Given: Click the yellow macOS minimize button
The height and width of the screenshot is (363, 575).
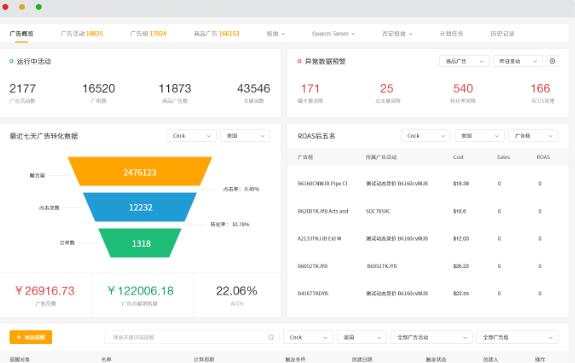Looking at the screenshot, I should [x=22, y=7].
